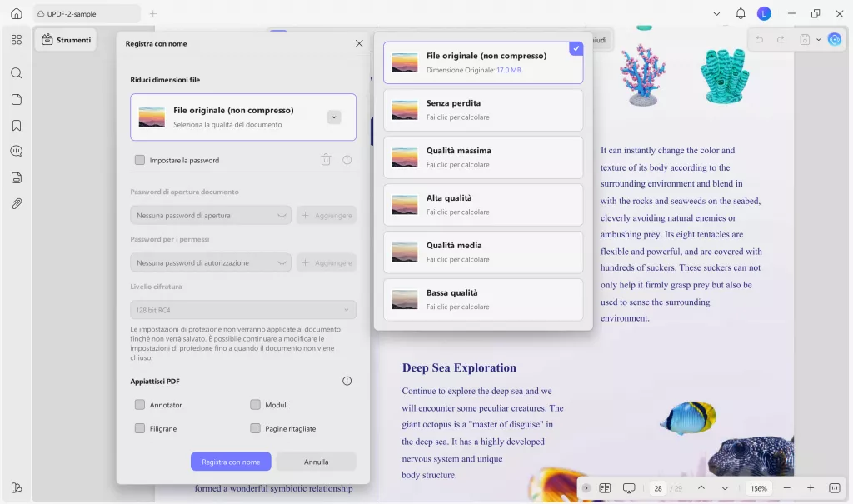This screenshot has width=853, height=504.
Task: Open Nessuna password di apertura dropdown
Action: click(211, 216)
